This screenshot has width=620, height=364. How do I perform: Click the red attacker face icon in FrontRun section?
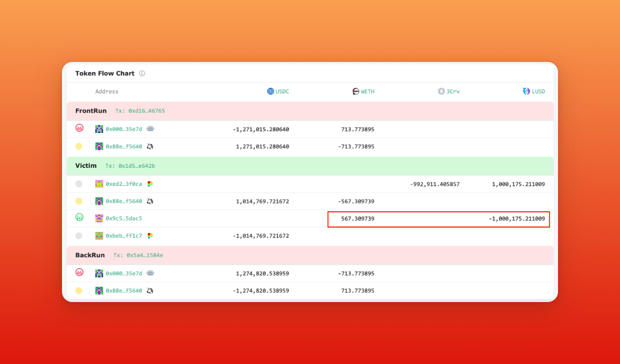click(79, 128)
